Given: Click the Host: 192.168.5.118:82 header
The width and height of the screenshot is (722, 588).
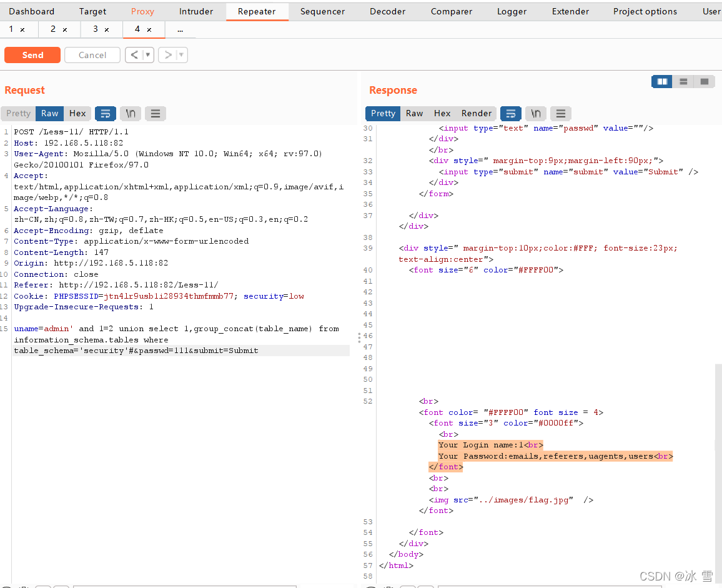Looking at the screenshot, I should 69,143.
